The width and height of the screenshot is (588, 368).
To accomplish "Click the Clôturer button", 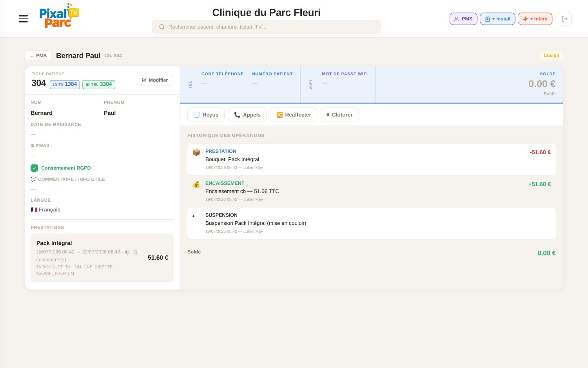I will pos(339,115).
